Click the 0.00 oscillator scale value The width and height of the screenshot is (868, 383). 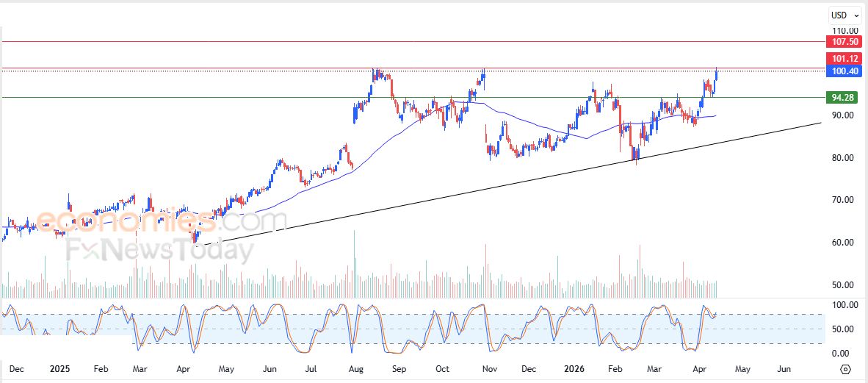[839, 354]
